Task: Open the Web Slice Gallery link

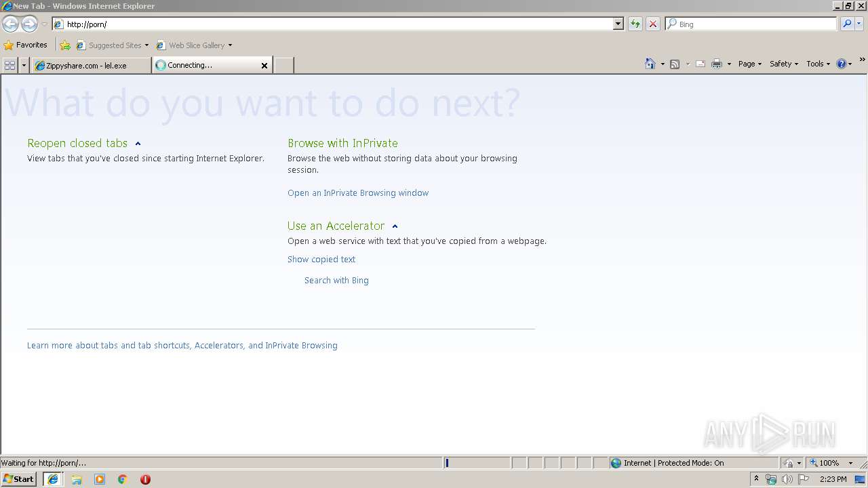Action: tap(191, 45)
